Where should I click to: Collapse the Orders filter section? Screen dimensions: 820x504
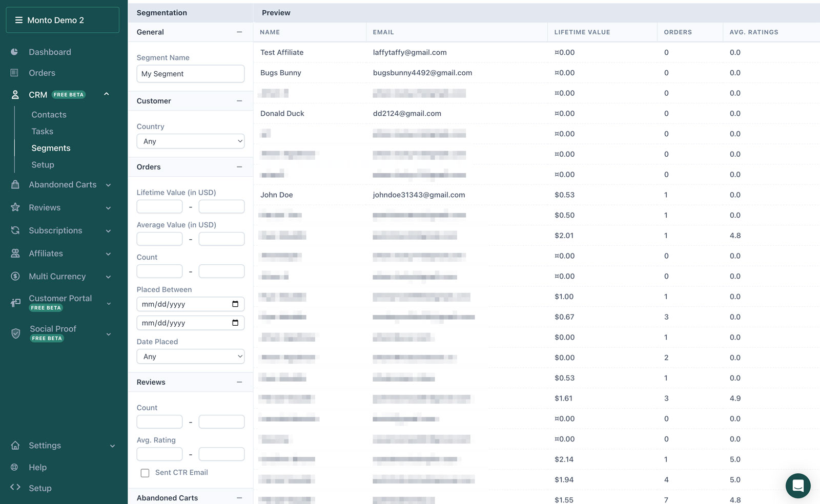coord(239,167)
